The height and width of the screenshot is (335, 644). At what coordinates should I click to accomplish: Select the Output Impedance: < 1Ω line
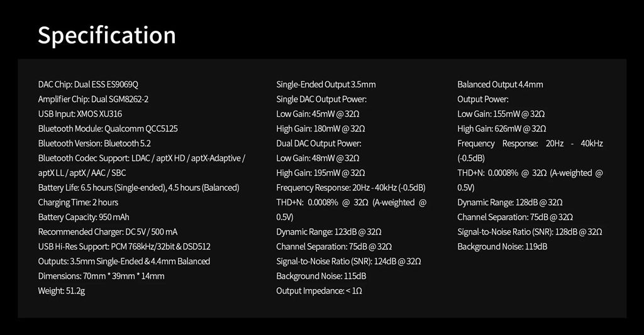[x=319, y=291]
